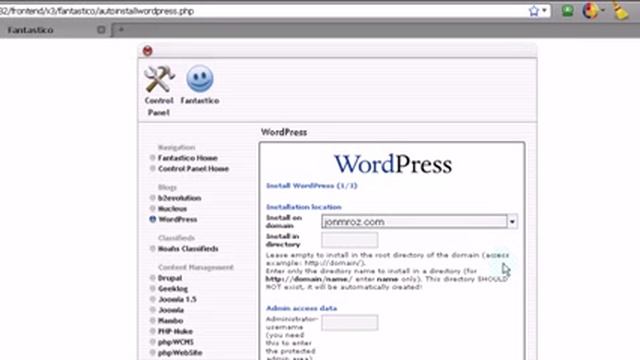
Task: Click the WordPress title above the form
Action: click(284, 132)
